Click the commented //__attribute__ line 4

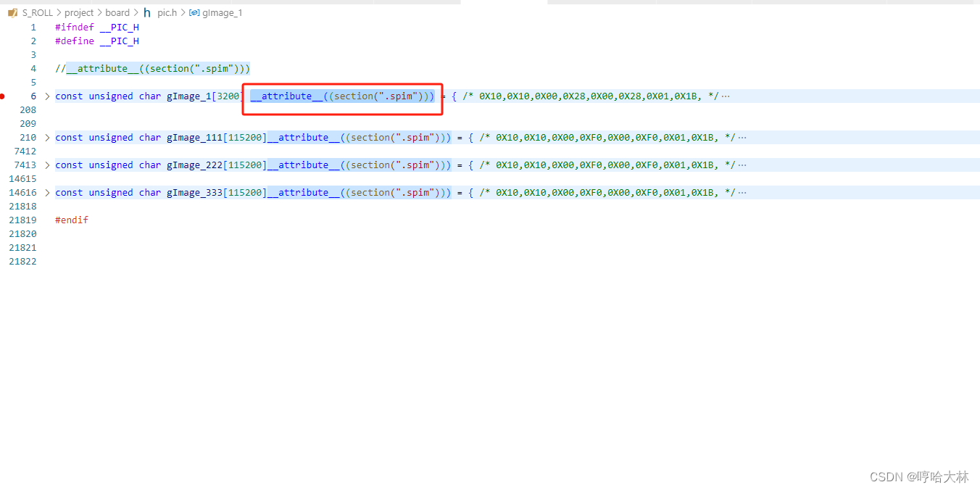pos(152,69)
